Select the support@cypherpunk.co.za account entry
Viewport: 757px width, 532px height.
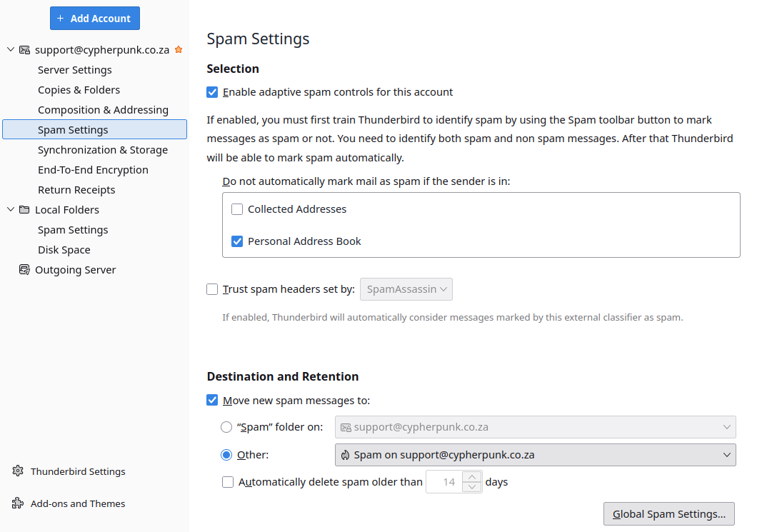pos(102,50)
